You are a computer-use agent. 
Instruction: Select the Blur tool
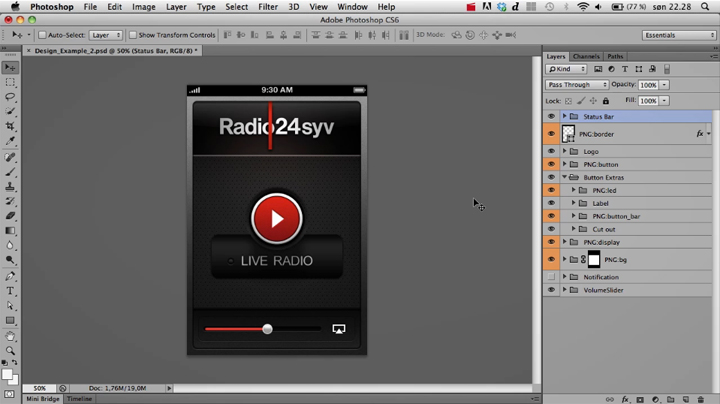coord(10,245)
